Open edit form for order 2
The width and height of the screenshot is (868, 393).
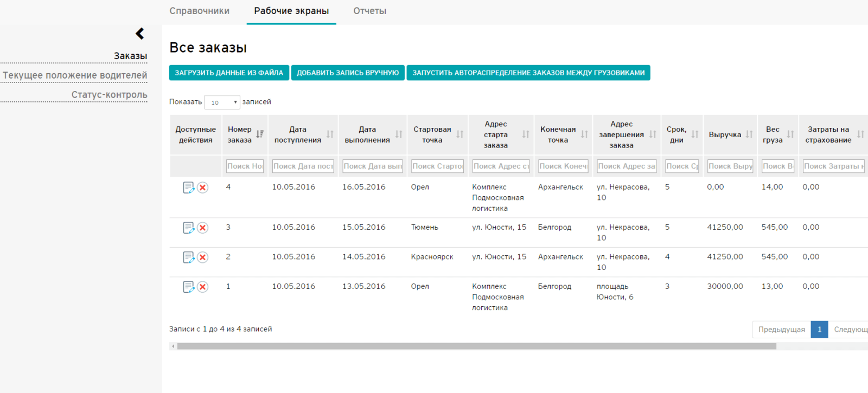coord(189,257)
